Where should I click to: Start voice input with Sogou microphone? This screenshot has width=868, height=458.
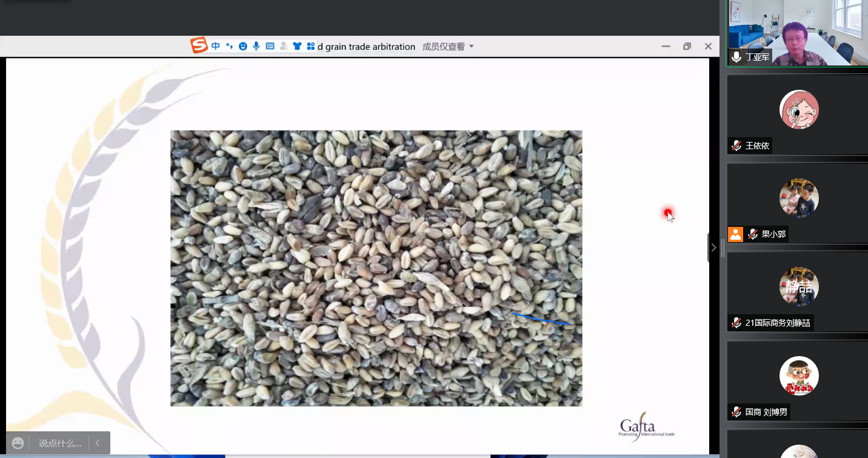(256, 46)
